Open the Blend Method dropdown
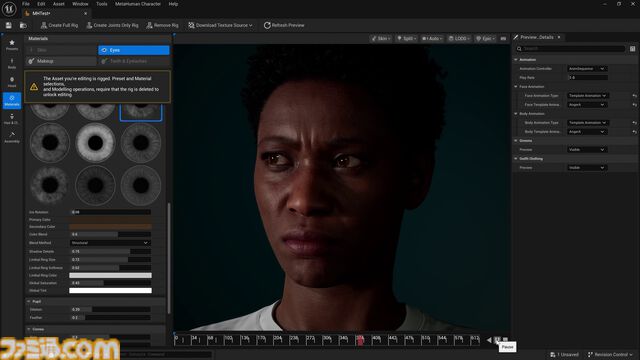This screenshot has width=640, height=360. click(110, 243)
